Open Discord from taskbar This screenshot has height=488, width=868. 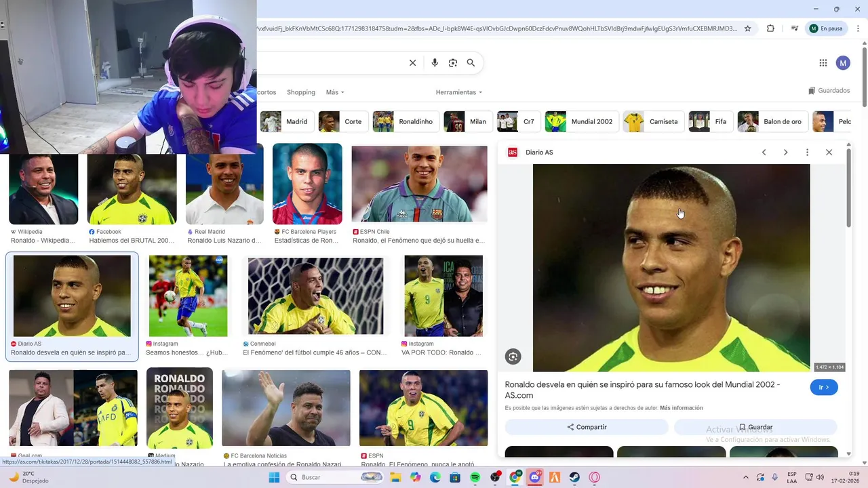535,477
